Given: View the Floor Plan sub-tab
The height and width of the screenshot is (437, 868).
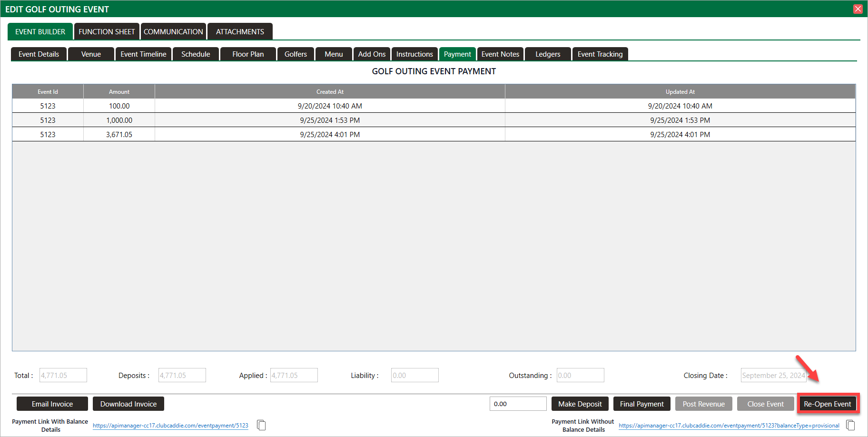Looking at the screenshot, I should click(x=248, y=54).
